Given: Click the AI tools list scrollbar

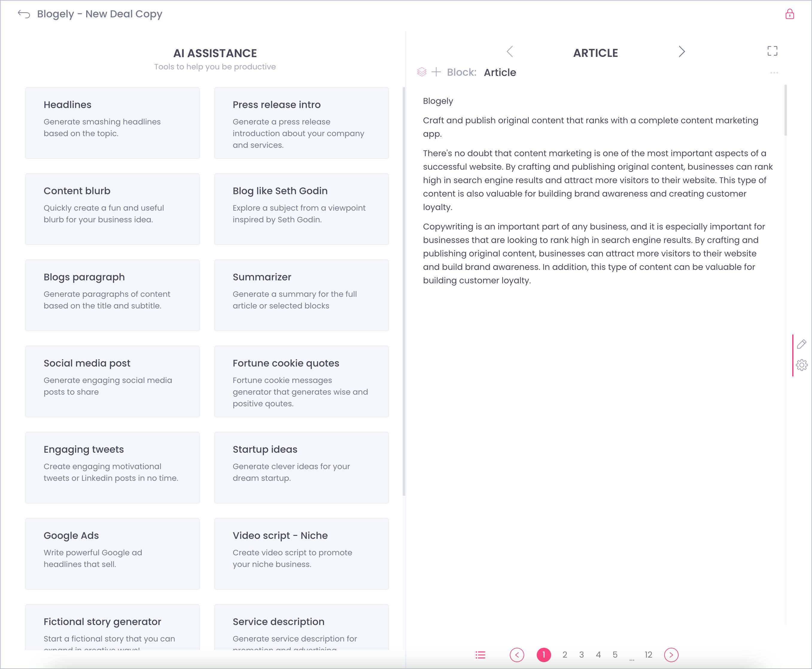Looking at the screenshot, I should click(404, 292).
